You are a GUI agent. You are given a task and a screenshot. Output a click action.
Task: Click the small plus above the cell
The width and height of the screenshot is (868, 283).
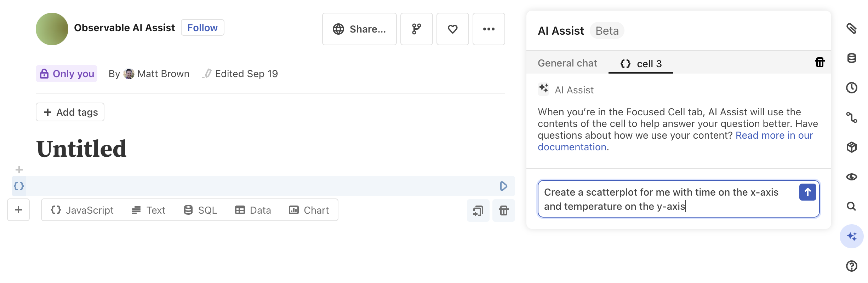(19, 170)
